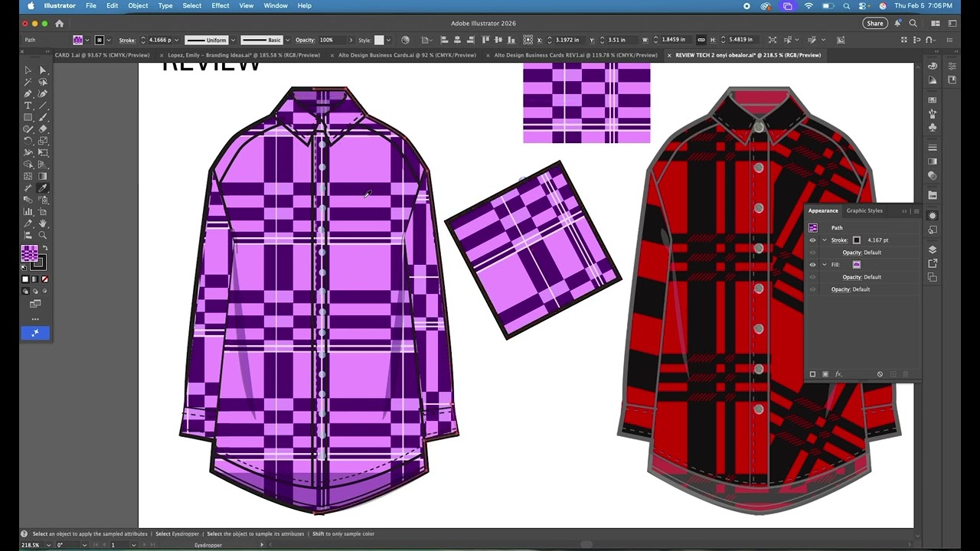Select the Direct Selection tool
This screenshot has width=980, height=551.
pyautogui.click(x=43, y=70)
